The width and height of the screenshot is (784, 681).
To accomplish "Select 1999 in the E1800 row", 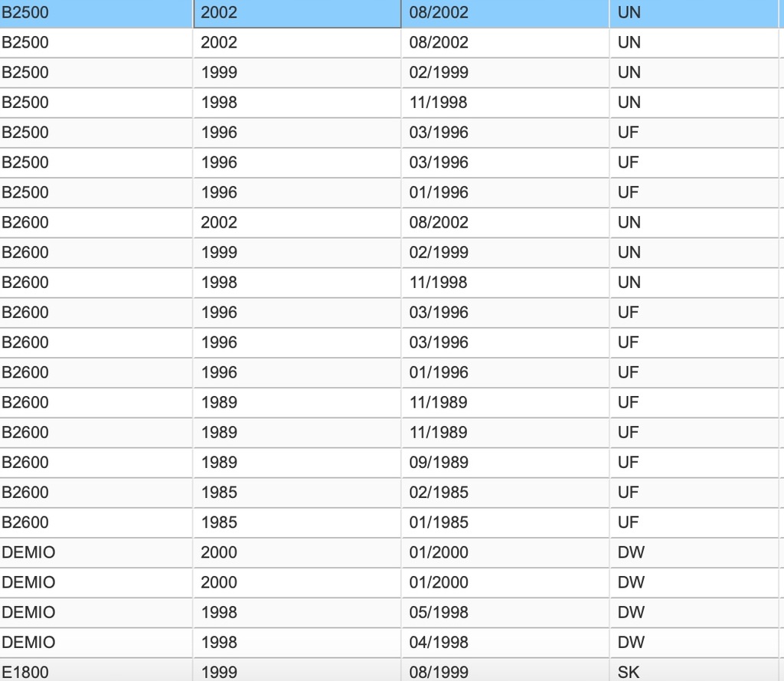I will point(297,670).
